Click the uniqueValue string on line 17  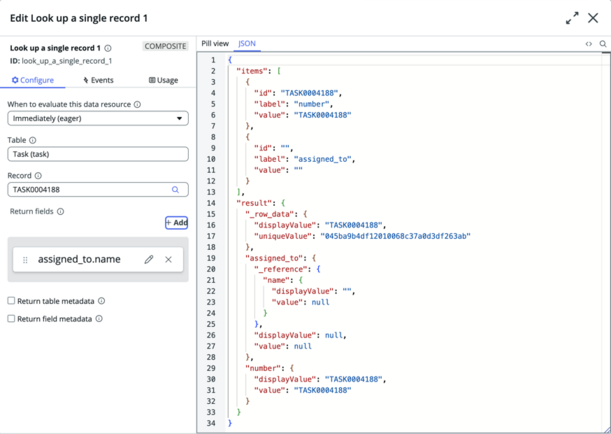click(x=395, y=236)
